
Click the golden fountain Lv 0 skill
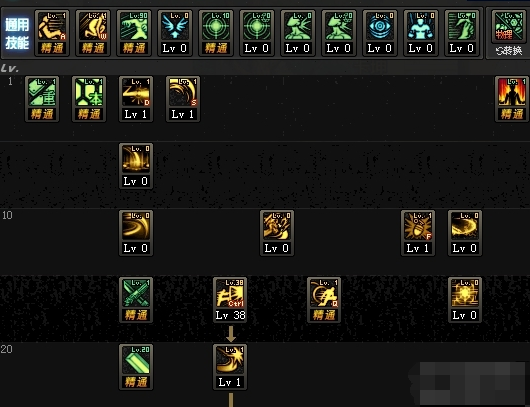pyautogui.click(x=136, y=166)
